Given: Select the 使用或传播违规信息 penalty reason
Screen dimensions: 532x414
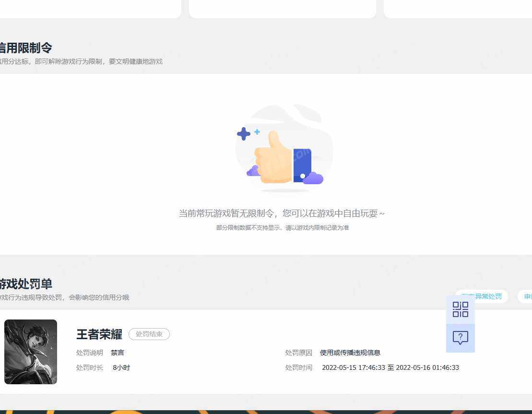Looking at the screenshot, I should click(350, 353).
